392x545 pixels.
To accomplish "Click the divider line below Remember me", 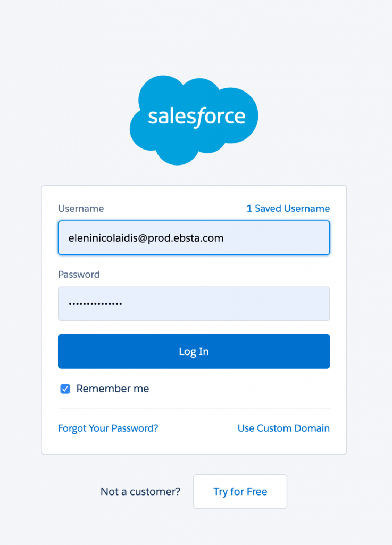I will click(x=194, y=409).
